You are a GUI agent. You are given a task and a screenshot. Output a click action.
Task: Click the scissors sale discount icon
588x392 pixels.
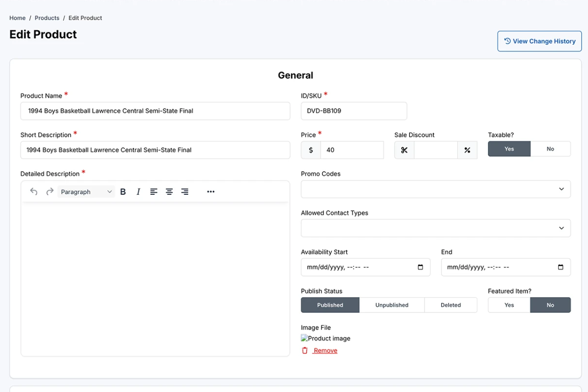pos(404,150)
